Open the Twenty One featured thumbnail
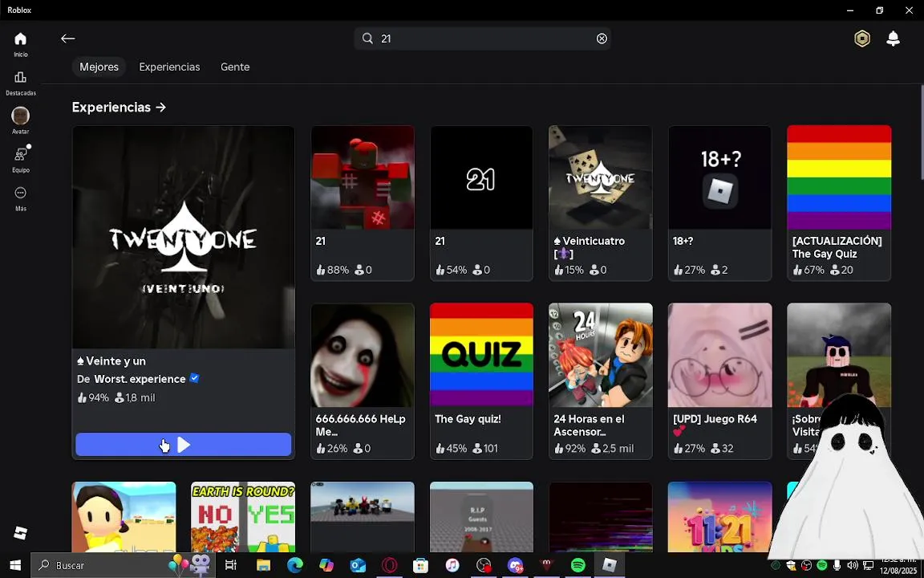 point(183,237)
